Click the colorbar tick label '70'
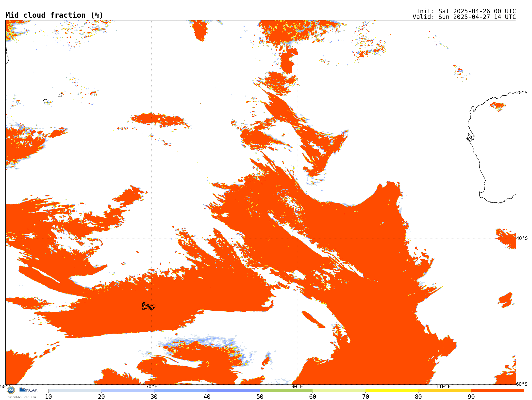532x400 pixels. pos(366,397)
